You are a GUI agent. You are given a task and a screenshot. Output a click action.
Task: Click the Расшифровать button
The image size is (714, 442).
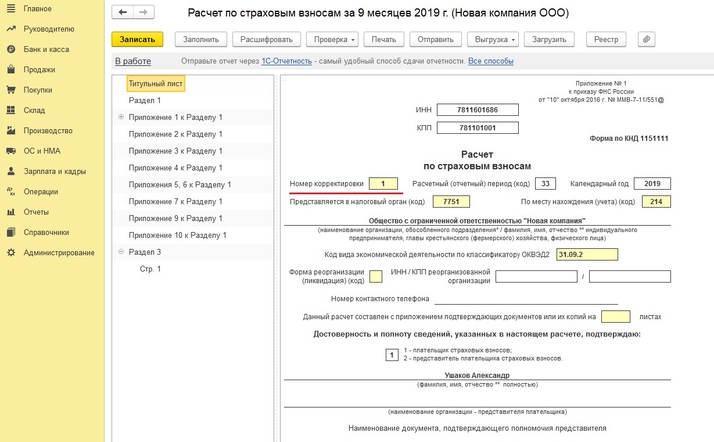point(266,39)
